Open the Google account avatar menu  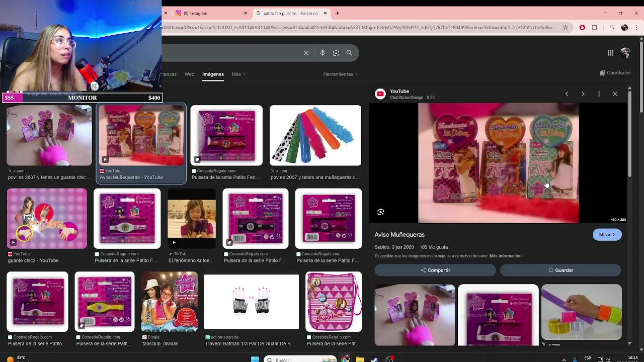625,53
